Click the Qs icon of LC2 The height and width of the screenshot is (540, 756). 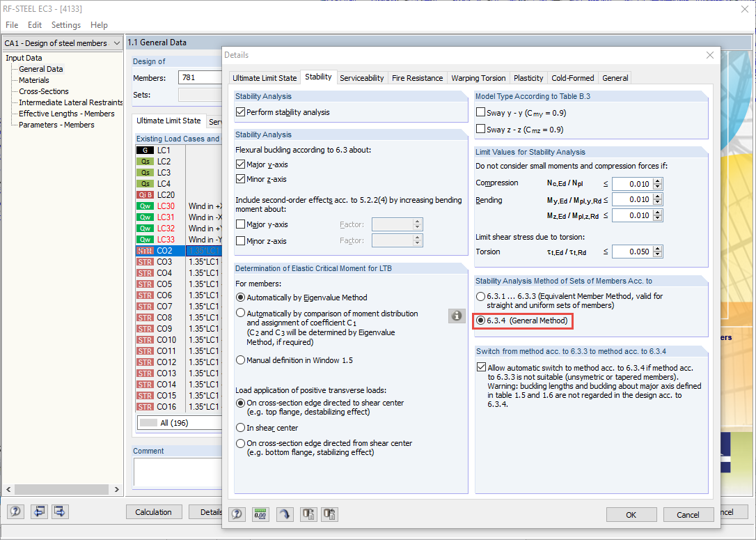pyautogui.click(x=145, y=162)
